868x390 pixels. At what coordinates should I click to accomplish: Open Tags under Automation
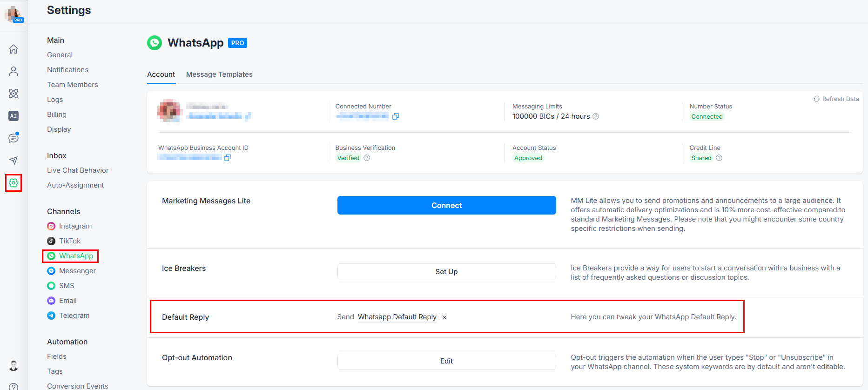pos(55,371)
